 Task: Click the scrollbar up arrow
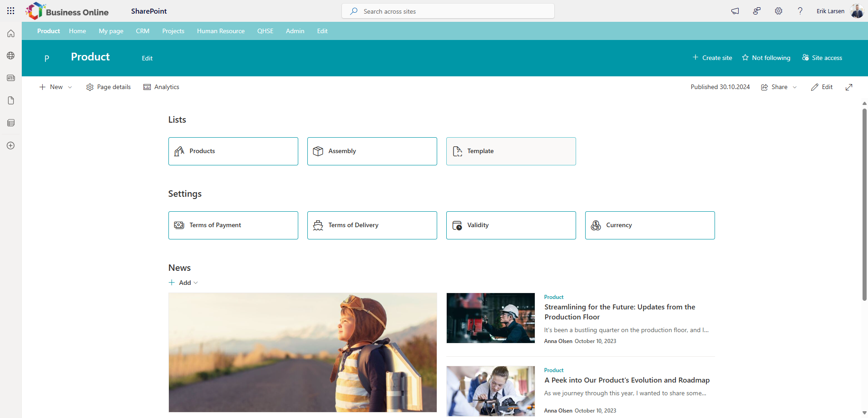pyautogui.click(x=864, y=104)
